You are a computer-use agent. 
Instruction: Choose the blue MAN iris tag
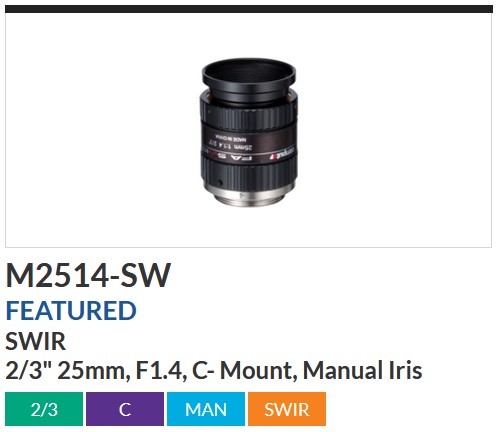pos(206,409)
